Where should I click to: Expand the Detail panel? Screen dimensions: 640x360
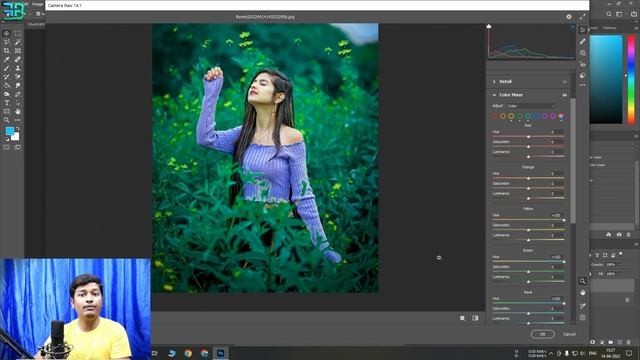[494, 82]
